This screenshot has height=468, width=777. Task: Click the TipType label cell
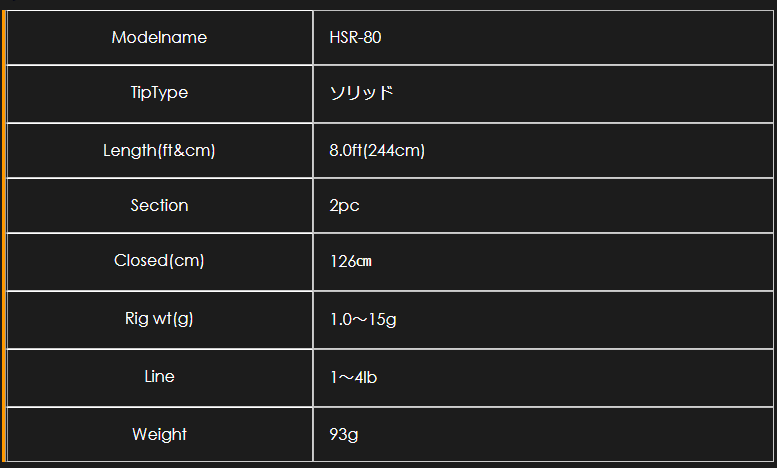pyautogui.click(x=159, y=93)
